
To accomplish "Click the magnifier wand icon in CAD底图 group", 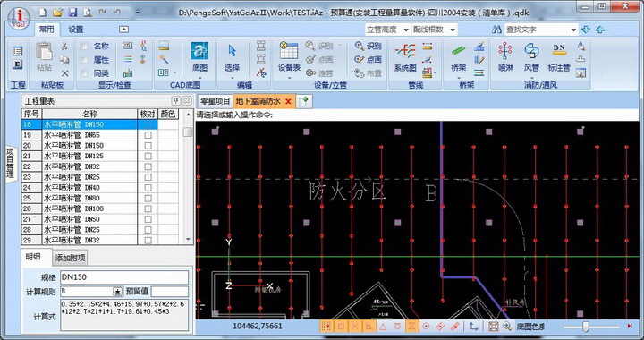I will (x=164, y=60).
